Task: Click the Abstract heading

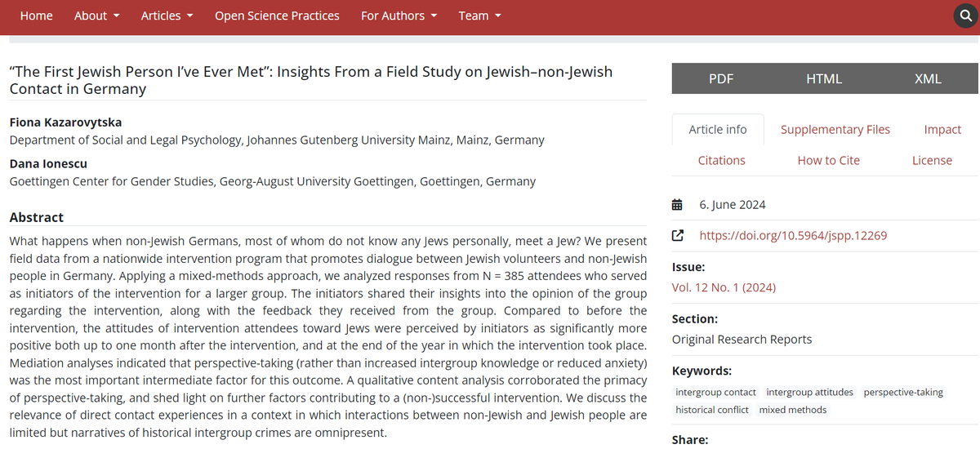Action: pyautogui.click(x=36, y=217)
